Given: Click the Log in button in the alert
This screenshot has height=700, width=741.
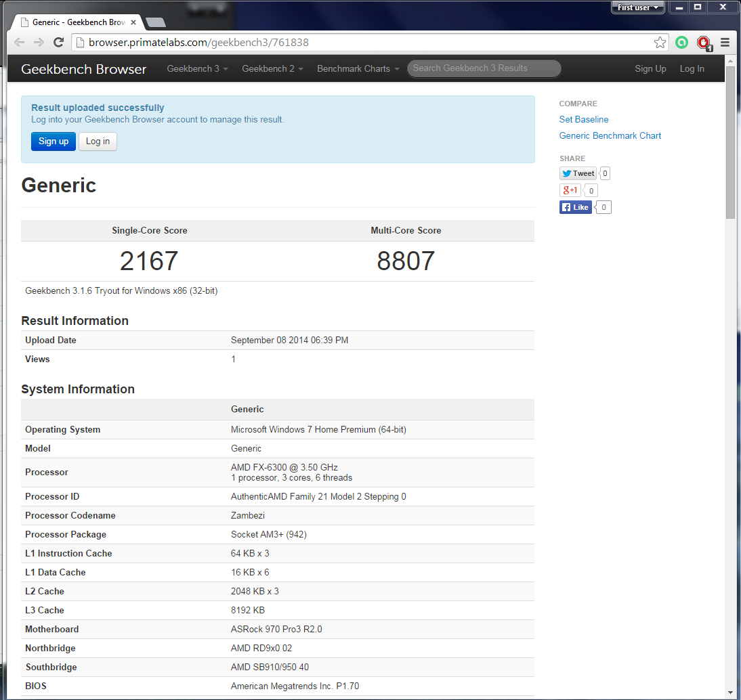Looking at the screenshot, I should pos(98,141).
